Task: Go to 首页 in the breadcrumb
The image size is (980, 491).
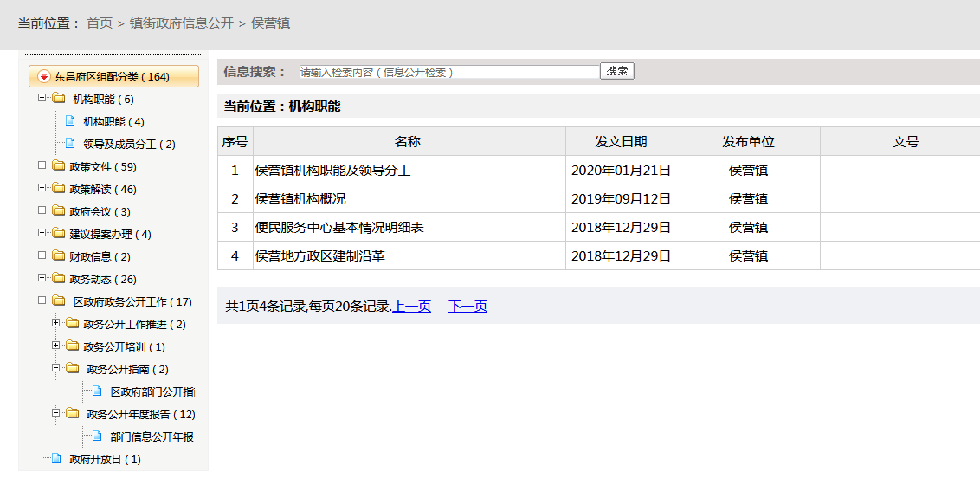Action: 100,23
